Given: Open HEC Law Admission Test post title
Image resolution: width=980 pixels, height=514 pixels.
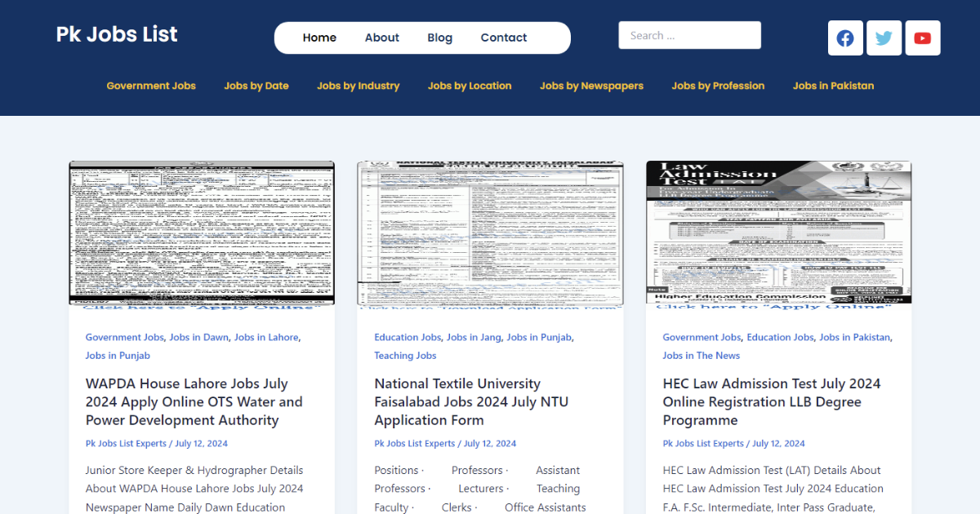Looking at the screenshot, I should tap(771, 401).
